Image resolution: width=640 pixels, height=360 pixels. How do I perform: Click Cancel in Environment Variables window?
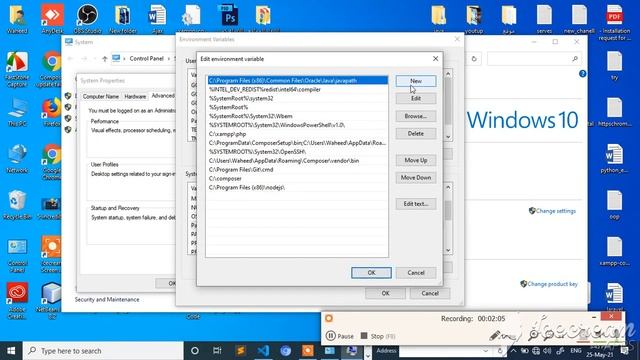click(x=430, y=293)
